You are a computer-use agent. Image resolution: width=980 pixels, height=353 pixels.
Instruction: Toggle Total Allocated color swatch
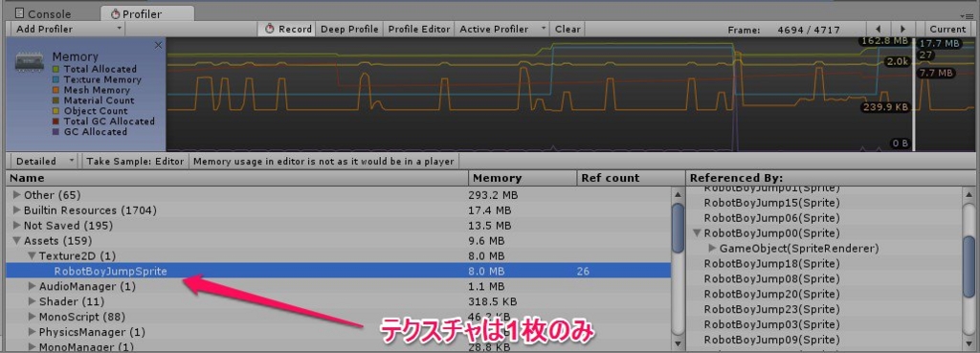(56, 69)
